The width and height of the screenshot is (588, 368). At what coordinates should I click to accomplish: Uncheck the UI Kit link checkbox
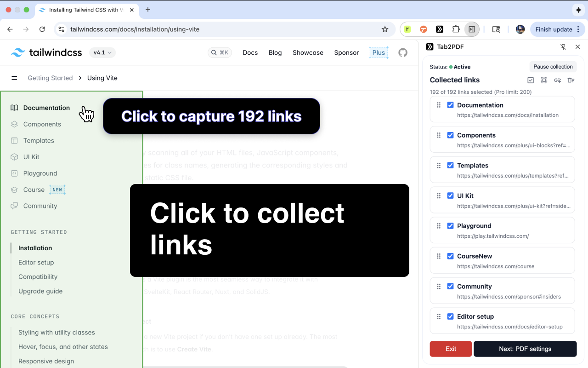(x=450, y=195)
